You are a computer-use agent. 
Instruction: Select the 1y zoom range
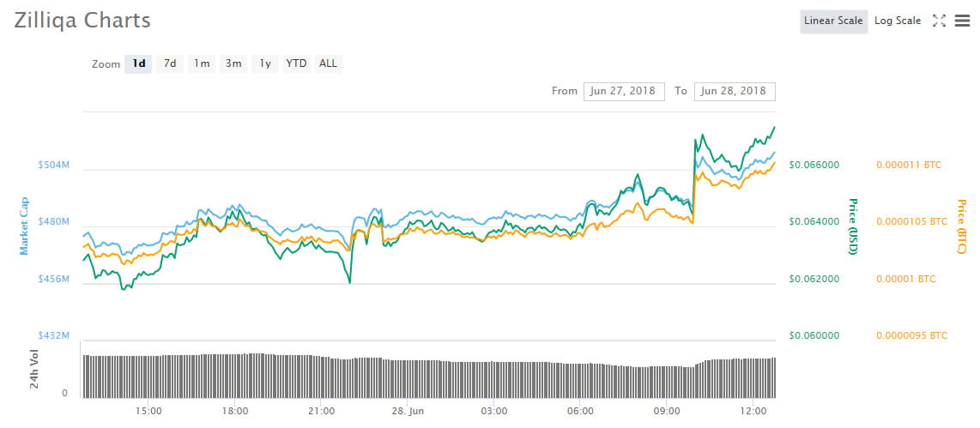point(266,63)
